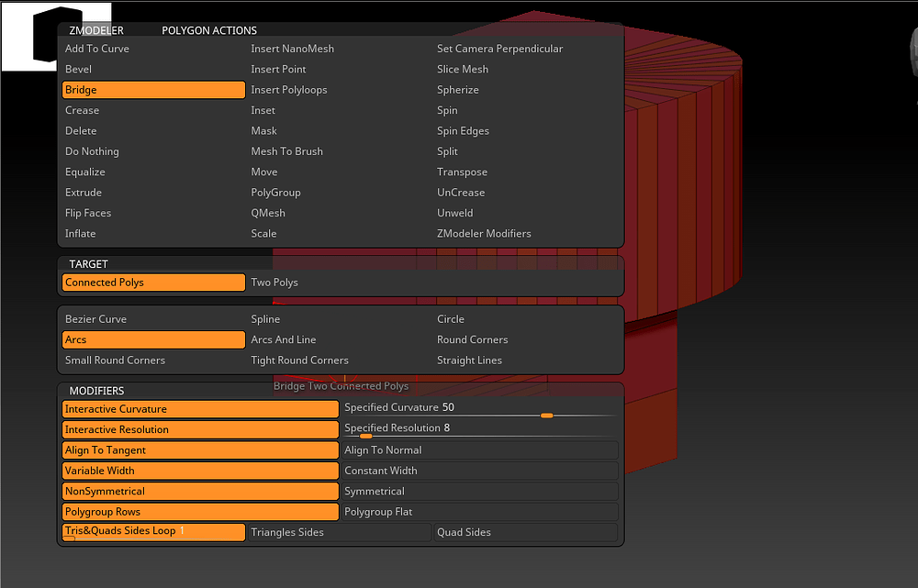
Task: Enable Align To Tangent modifier
Action: pos(200,449)
